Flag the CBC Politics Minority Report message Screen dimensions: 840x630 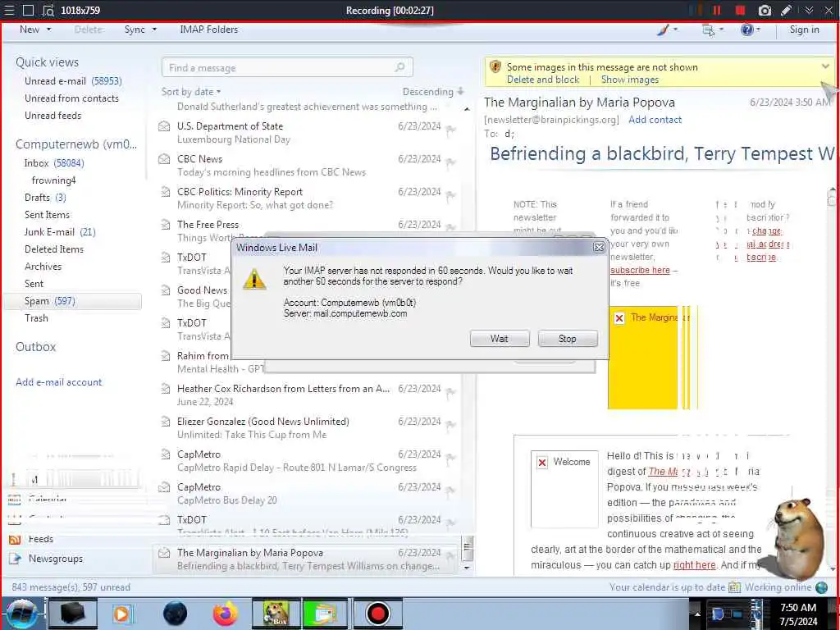click(x=451, y=195)
